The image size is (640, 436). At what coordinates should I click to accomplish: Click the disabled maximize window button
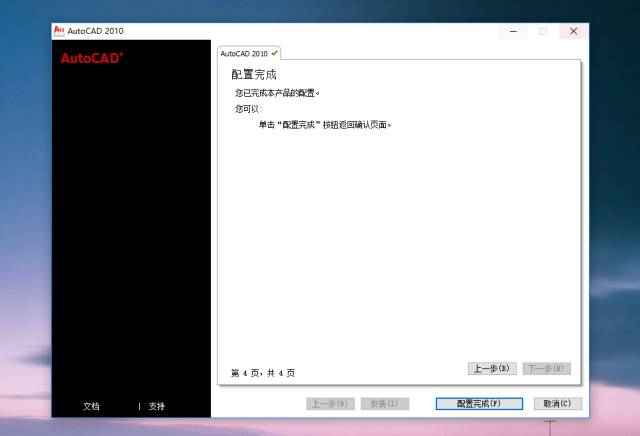click(543, 31)
